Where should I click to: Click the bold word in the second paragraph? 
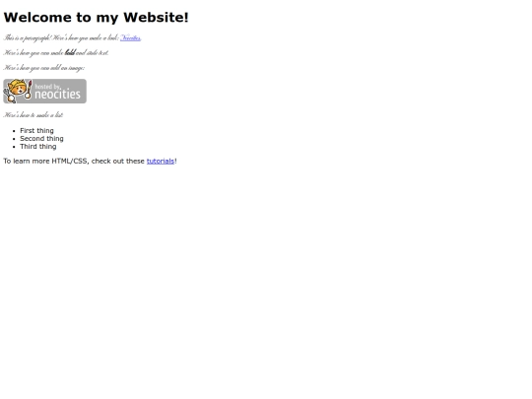point(70,52)
